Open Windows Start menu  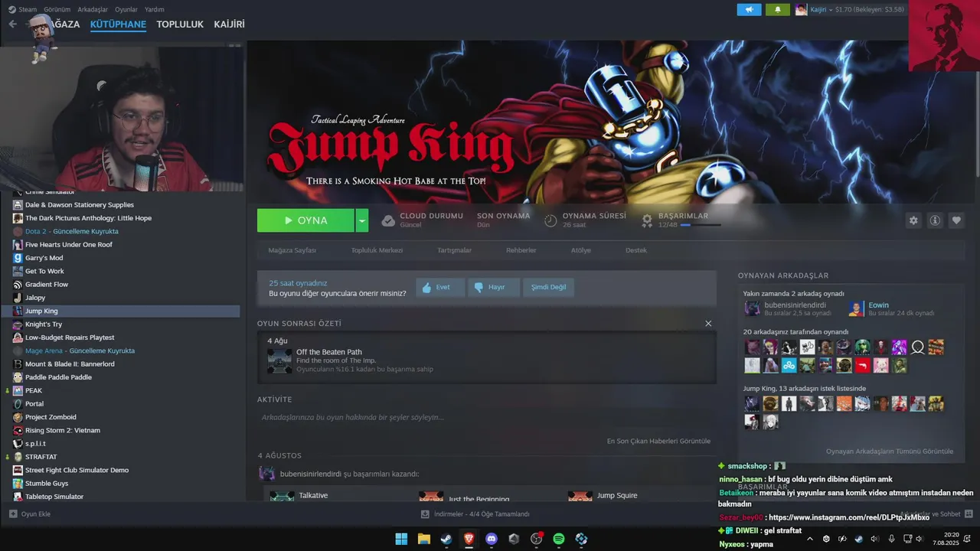coord(401,539)
